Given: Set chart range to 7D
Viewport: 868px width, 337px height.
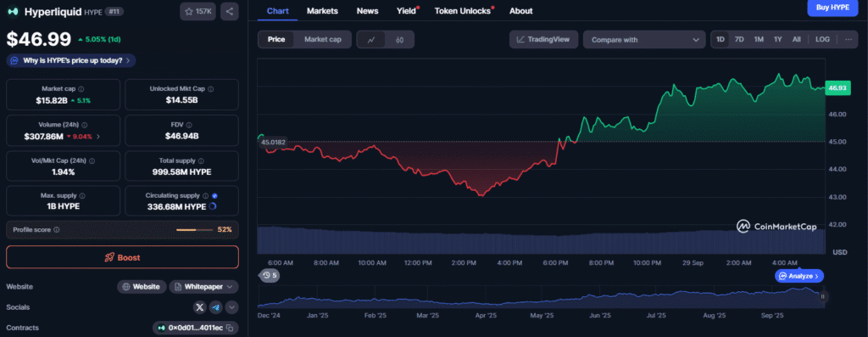Looking at the screenshot, I should click(739, 39).
